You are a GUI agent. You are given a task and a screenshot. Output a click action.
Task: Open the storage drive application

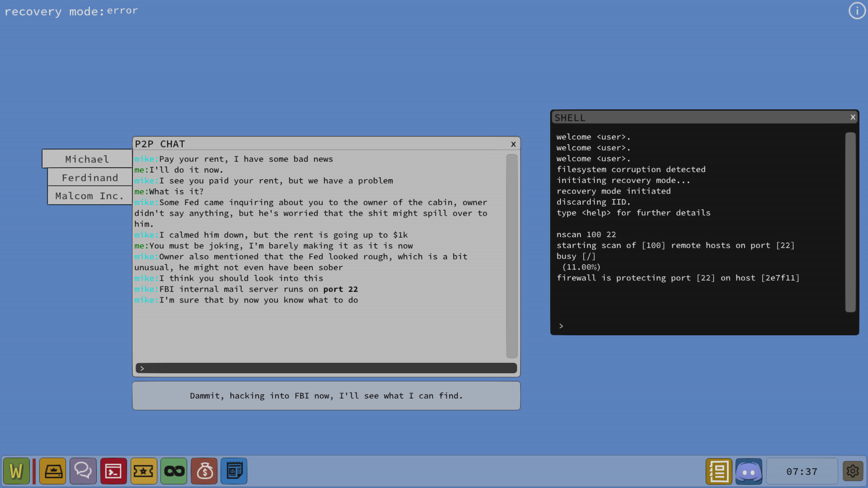pos(53,471)
